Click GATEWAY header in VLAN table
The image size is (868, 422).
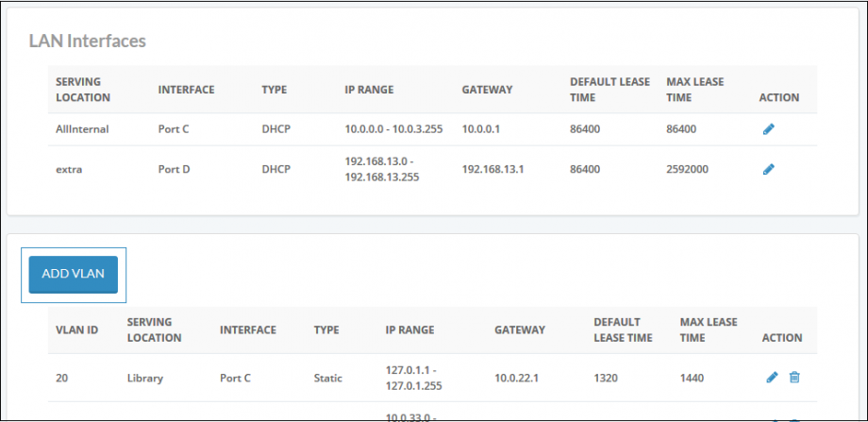click(x=520, y=330)
